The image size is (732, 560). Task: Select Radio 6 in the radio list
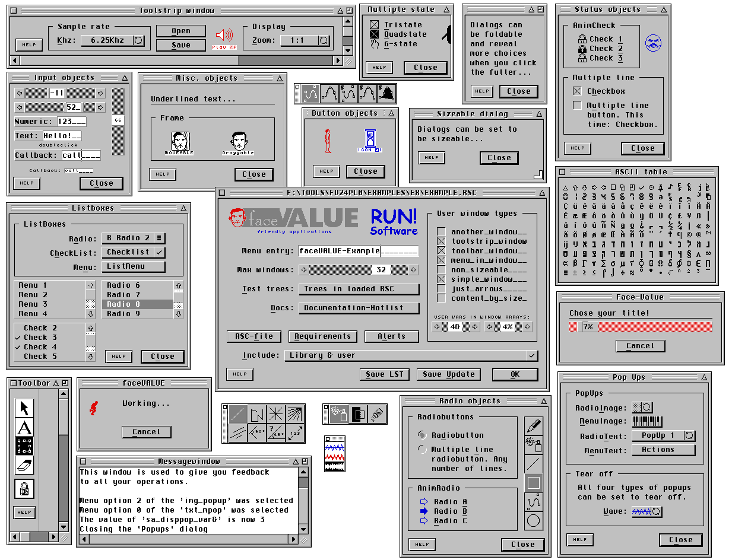tap(138, 285)
